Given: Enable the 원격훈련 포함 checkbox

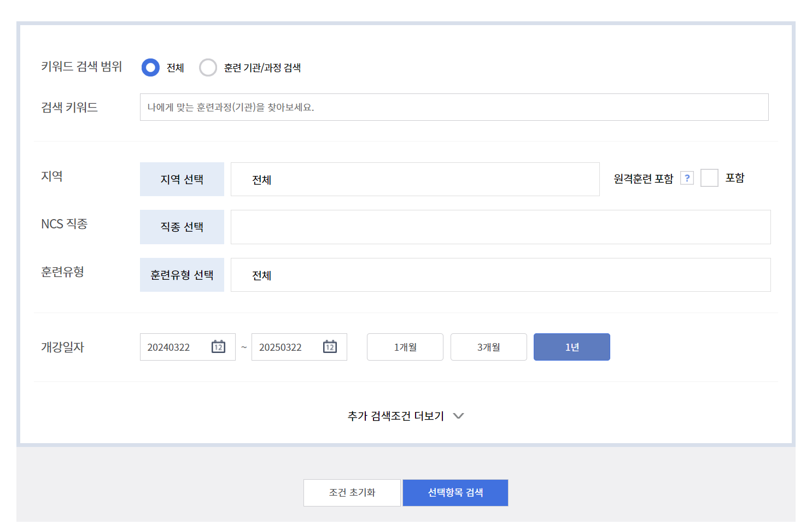Looking at the screenshot, I should pyautogui.click(x=709, y=178).
